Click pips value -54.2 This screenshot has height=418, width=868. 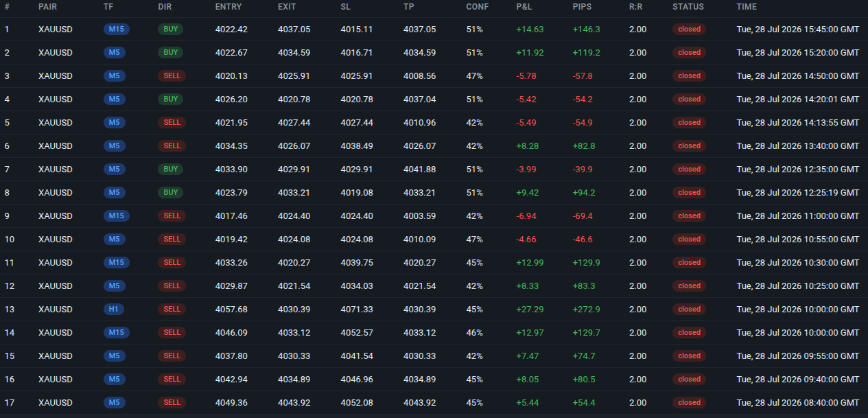(583, 100)
